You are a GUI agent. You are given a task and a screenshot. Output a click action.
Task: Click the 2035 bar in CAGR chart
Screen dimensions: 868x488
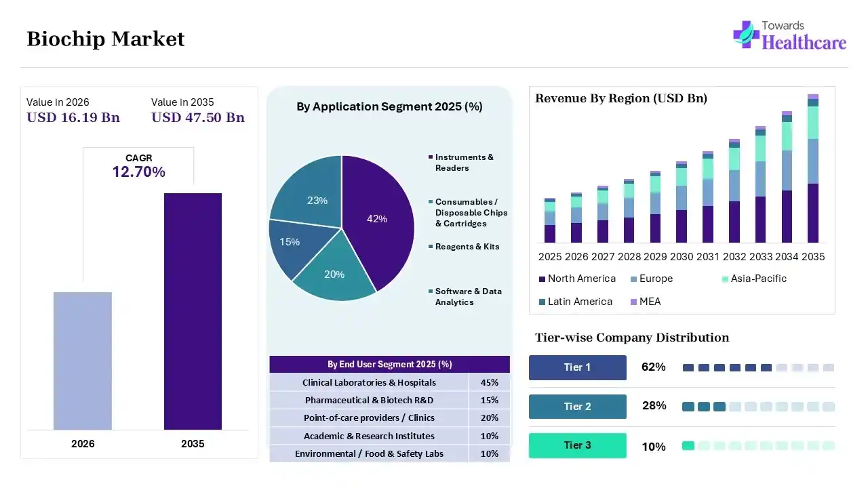point(193,311)
